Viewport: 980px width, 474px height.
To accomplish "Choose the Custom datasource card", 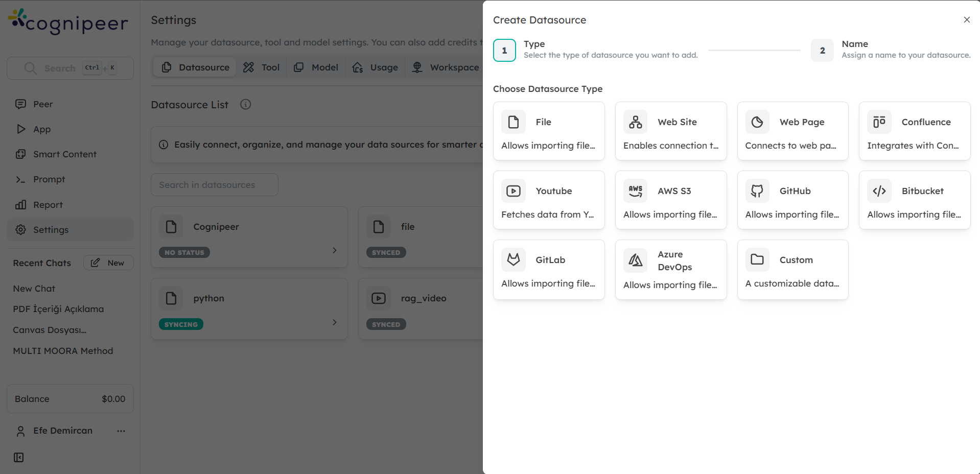I will pos(792,270).
